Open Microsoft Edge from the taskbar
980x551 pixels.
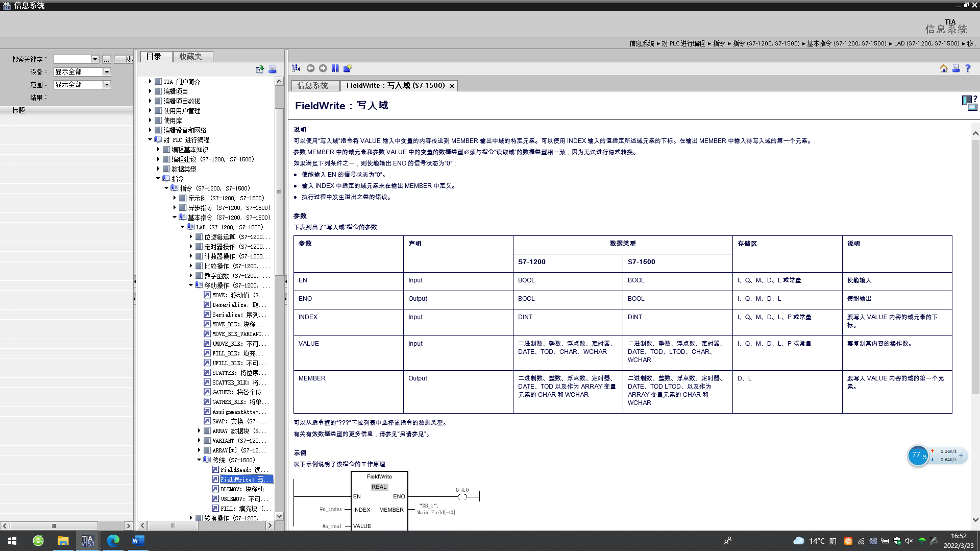[x=113, y=540]
